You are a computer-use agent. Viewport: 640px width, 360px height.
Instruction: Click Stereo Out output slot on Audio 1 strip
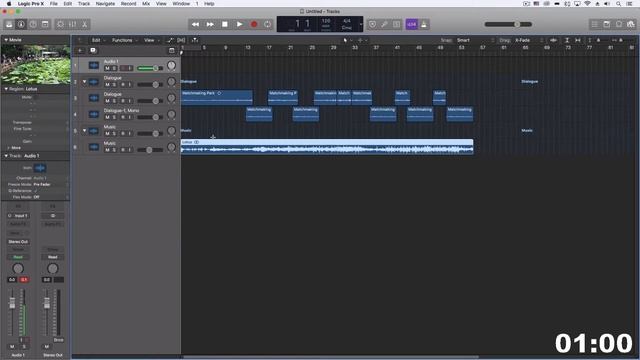point(18,242)
